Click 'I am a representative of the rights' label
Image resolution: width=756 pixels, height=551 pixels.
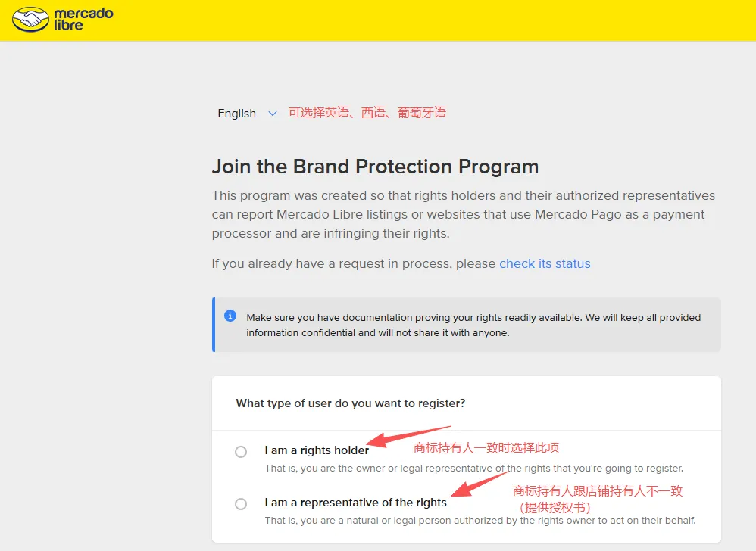click(356, 503)
